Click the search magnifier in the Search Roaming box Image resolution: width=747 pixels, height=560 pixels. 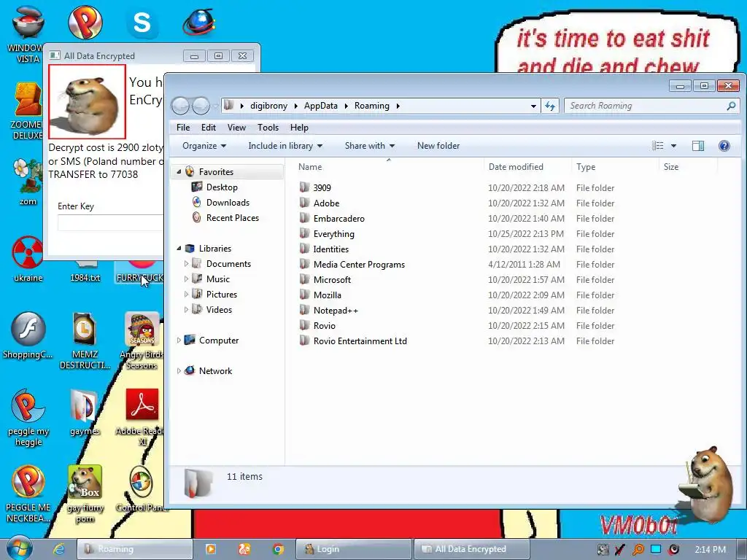coord(731,106)
